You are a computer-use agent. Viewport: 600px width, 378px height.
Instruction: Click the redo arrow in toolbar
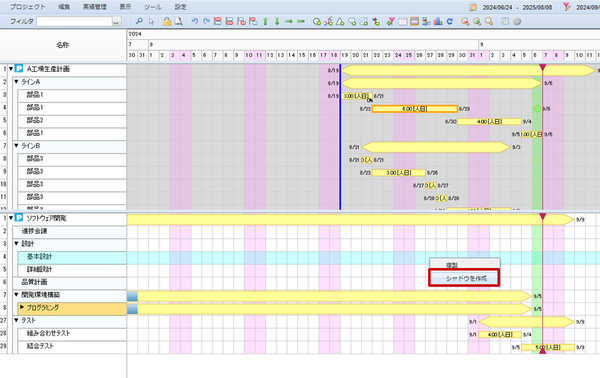click(206, 21)
